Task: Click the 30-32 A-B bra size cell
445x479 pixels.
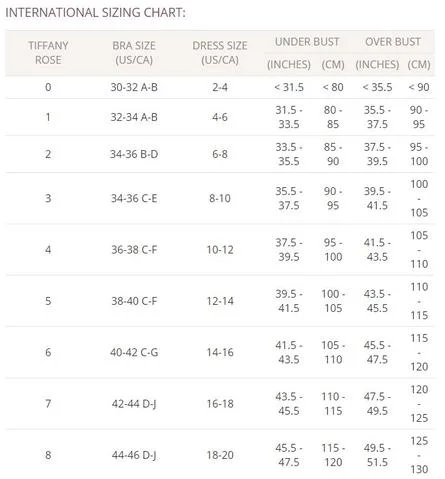Action: click(x=134, y=87)
